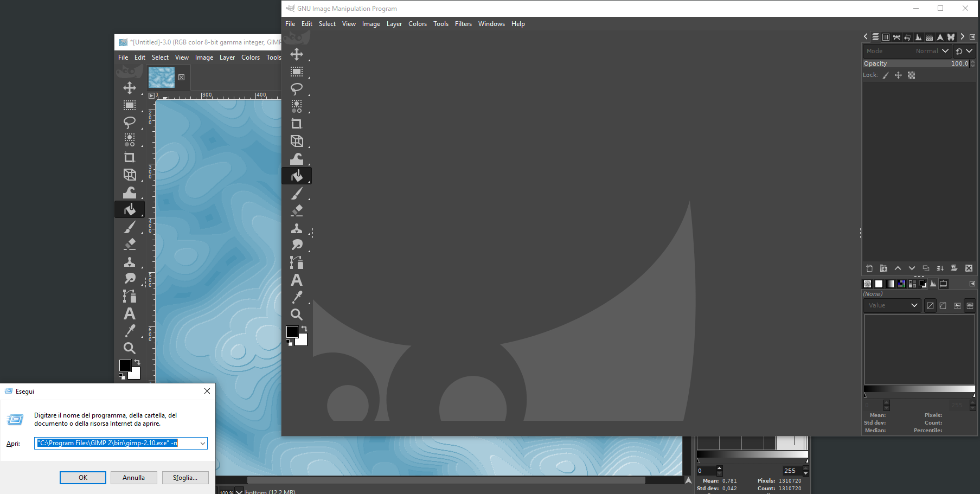Click Sfoglia... button in Esegui dialog

pos(185,478)
